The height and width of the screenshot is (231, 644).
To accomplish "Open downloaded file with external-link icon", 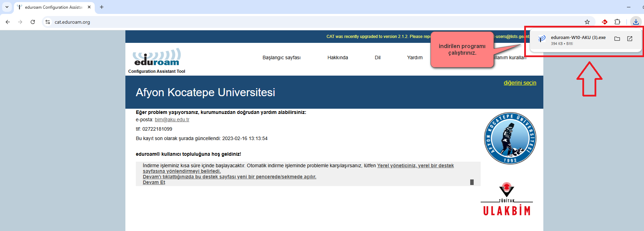I will click(x=630, y=39).
